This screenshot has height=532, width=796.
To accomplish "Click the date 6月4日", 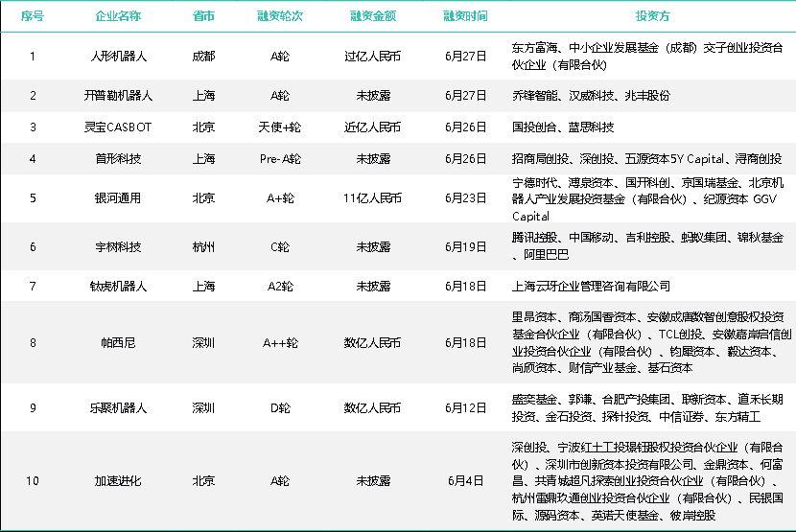I will pyautogui.click(x=465, y=481).
